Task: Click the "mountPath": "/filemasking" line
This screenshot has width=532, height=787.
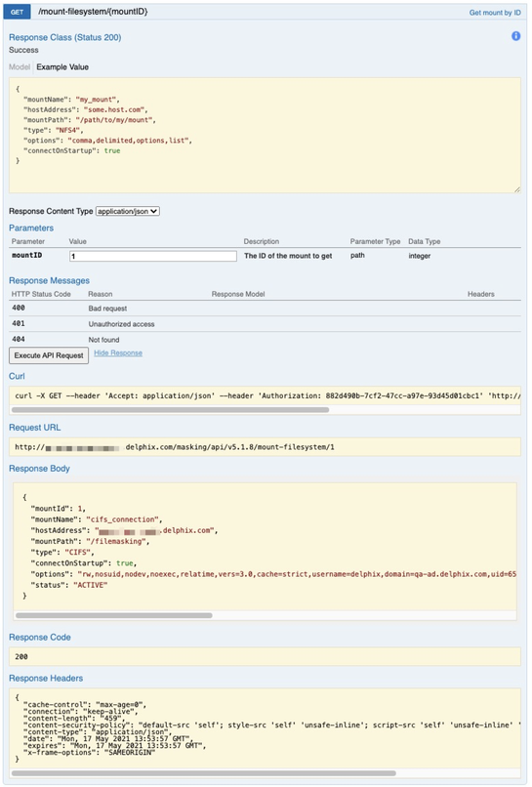Action: (x=91, y=541)
